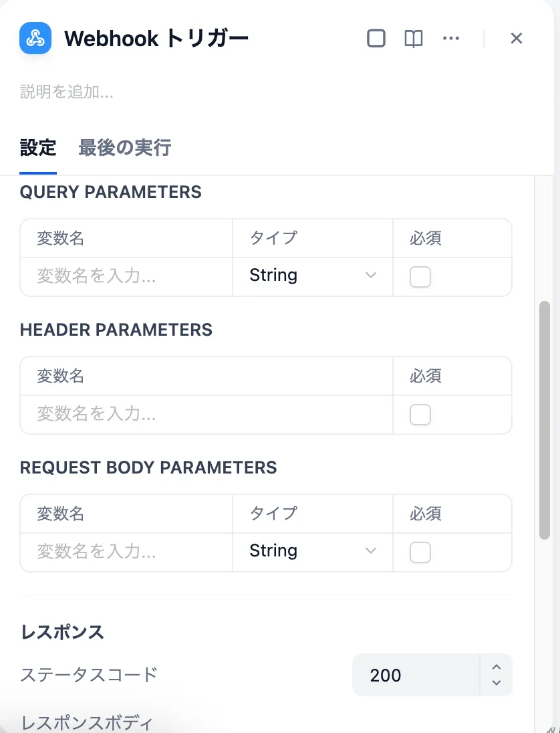This screenshot has width=560, height=733.
Task: Close the Webhook トリガー panel
Action: coord(516,39)
